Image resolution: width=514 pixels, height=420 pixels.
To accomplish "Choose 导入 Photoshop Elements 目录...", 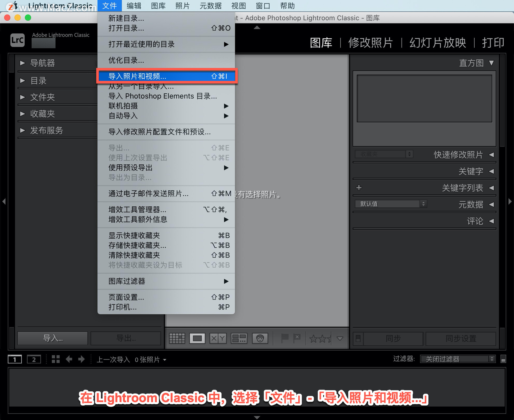I will pos(166,96).
